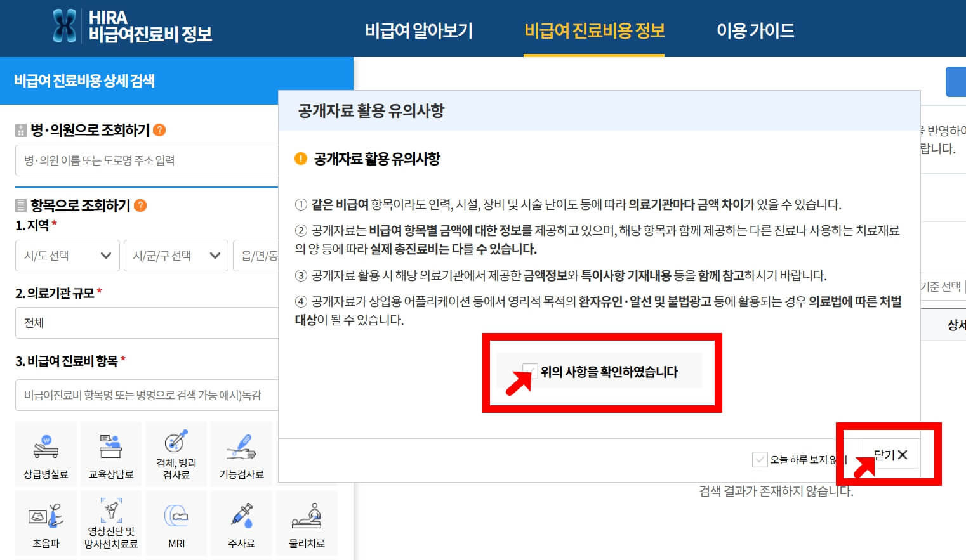Select the 초음파 ultrasound icon
The width and height of the screenshot is (966, 560).
[x=45, y=523]
